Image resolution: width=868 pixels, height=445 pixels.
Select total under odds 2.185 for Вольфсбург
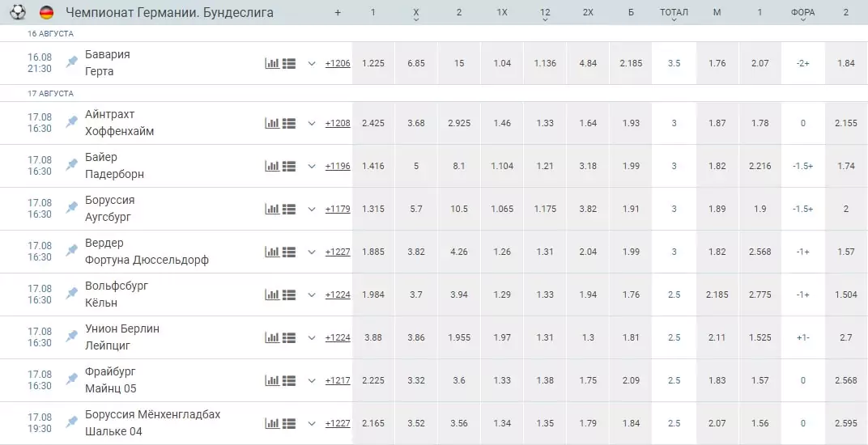(717, 295)
